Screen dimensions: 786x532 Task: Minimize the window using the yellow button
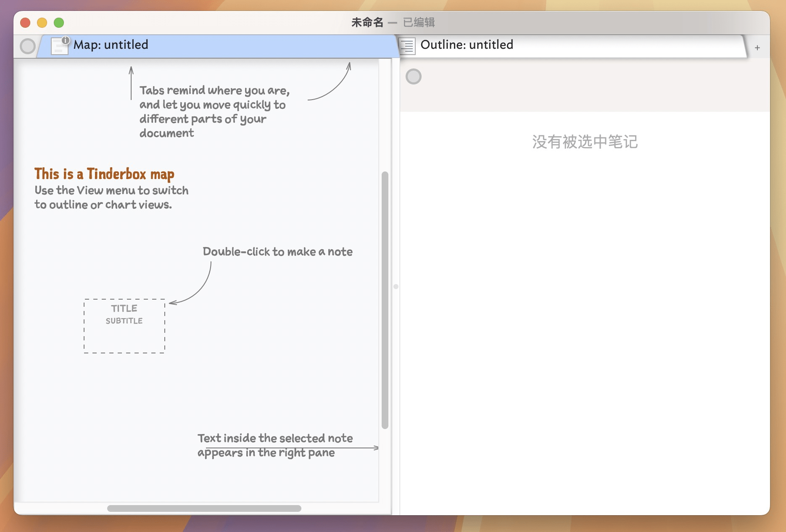click(x=42, y=23)
